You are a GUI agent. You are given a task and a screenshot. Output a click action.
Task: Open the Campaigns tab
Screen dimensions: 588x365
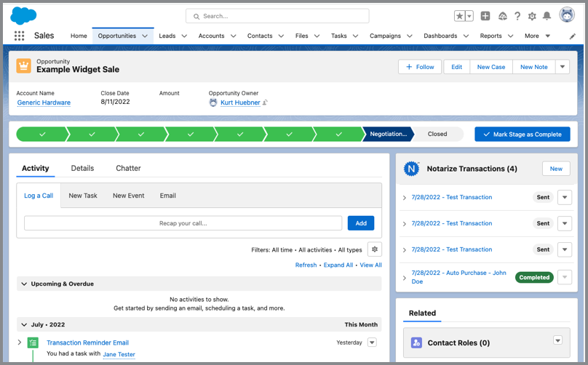tap(385, 36)
